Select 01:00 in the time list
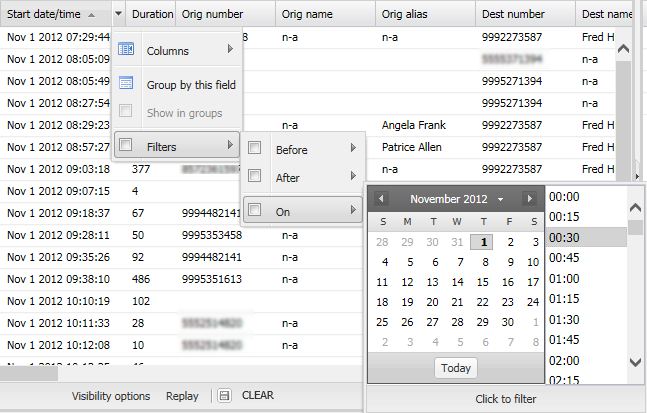The width and height of the screenshot is (647, 413). (566, 278)
